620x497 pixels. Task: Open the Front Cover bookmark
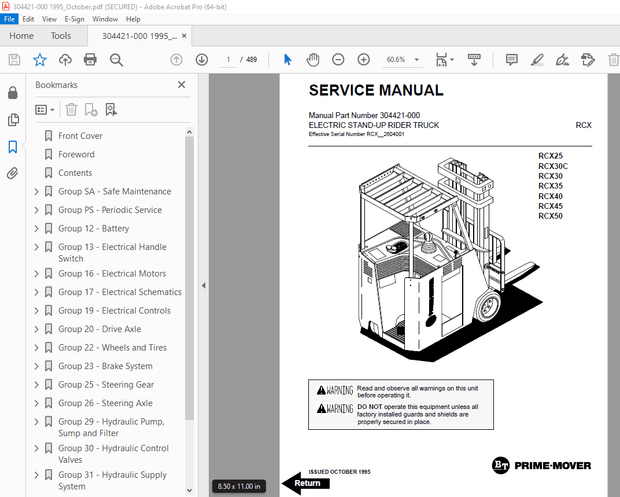click(80, 136)
